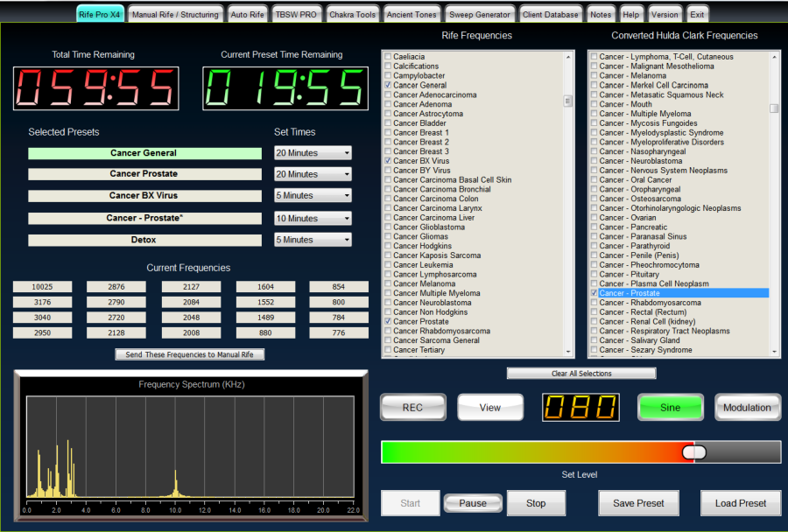
Task: Click Send These Frequencies to Manual Rife
Action: 189,354
